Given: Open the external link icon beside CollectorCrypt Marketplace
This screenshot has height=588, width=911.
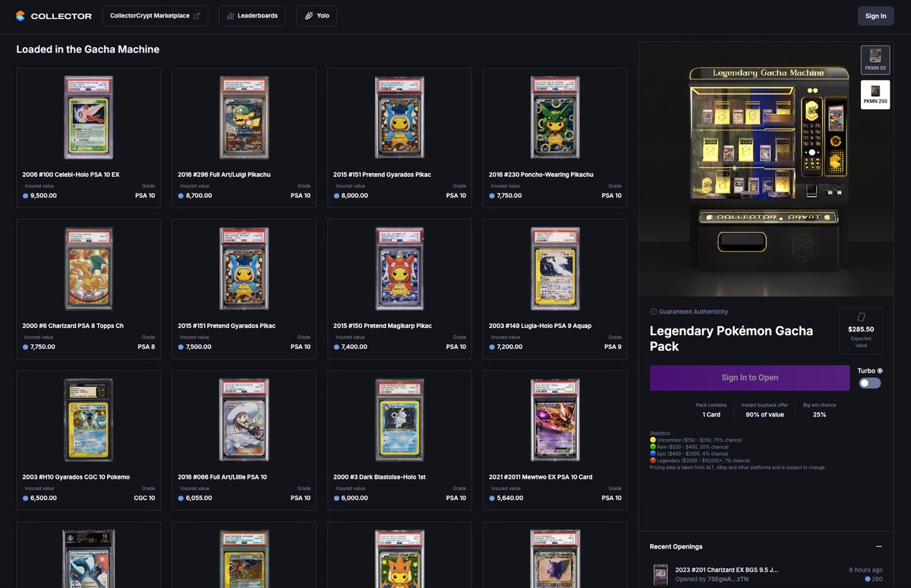Looking at the screenshot, I should coord(198,15).
